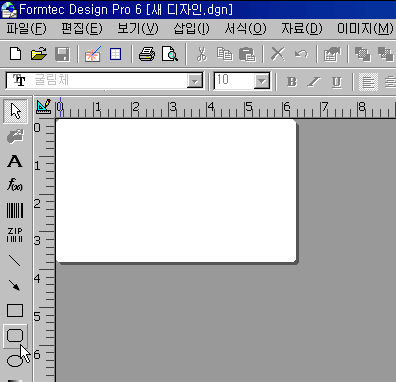Click the scissors Cut icon
Screen dimensions: 396x382
point(201,54)
